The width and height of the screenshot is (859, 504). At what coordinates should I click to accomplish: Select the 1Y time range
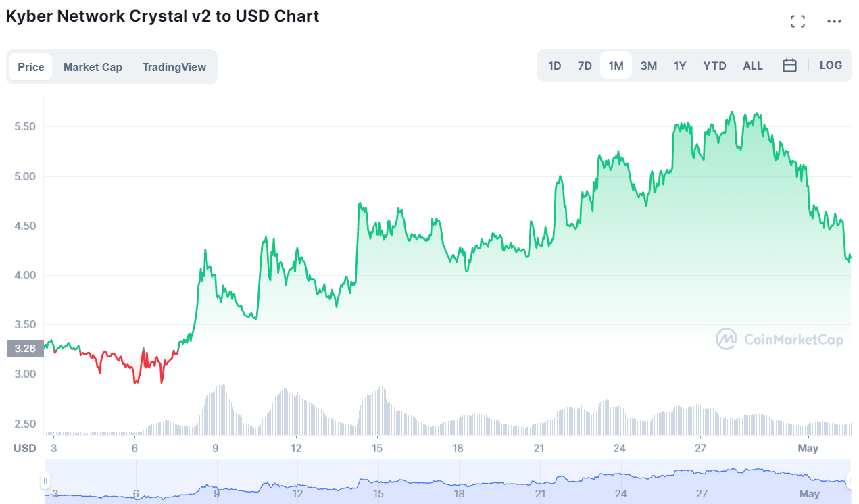(x=679, y=65)
